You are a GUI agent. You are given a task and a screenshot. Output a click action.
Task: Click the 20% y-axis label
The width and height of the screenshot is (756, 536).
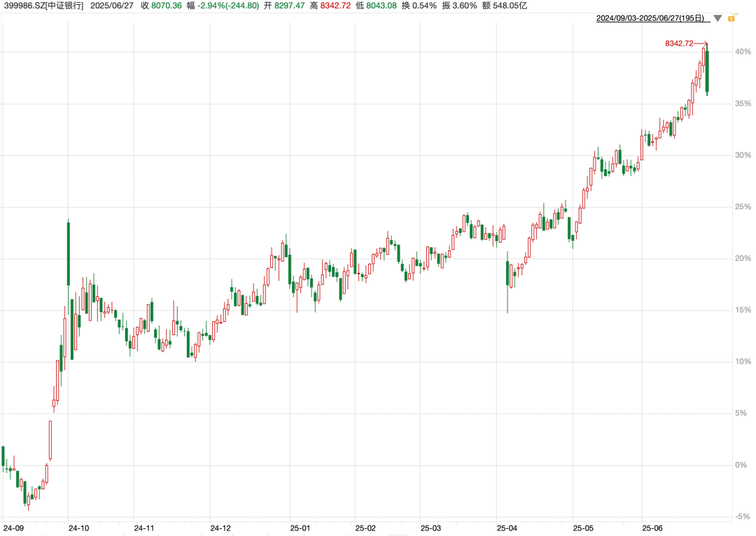click(743, 258)
